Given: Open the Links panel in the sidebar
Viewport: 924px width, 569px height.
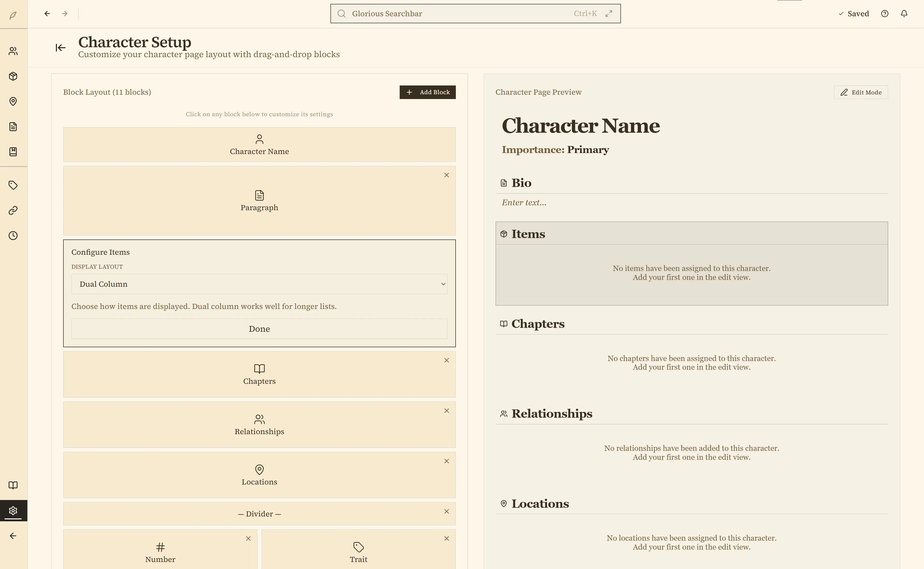Looking at the screenshot, I should pos(13,210).
